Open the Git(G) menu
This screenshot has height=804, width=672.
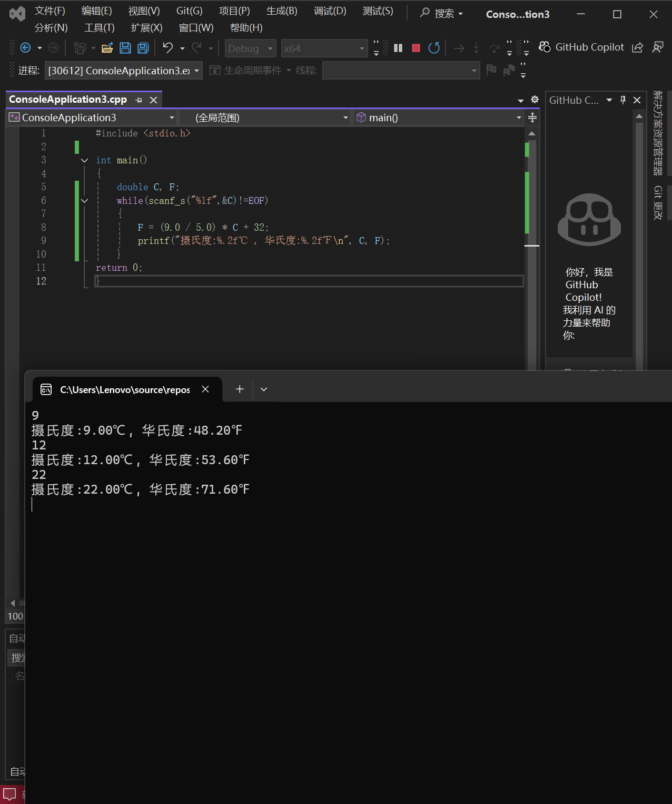click(190, 11)
